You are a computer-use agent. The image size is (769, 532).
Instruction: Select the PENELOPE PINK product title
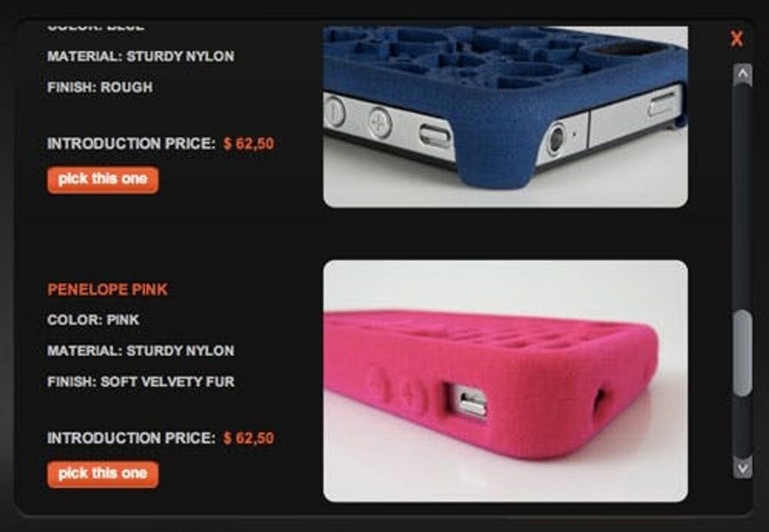coord(108,290)
